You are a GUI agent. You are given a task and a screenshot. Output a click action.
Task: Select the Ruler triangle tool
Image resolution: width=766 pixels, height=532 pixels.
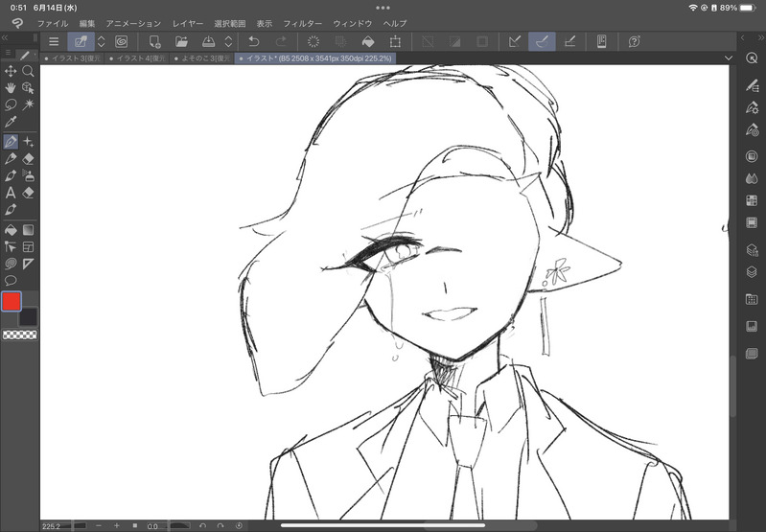pyautogui.click(x=29, y=264)
